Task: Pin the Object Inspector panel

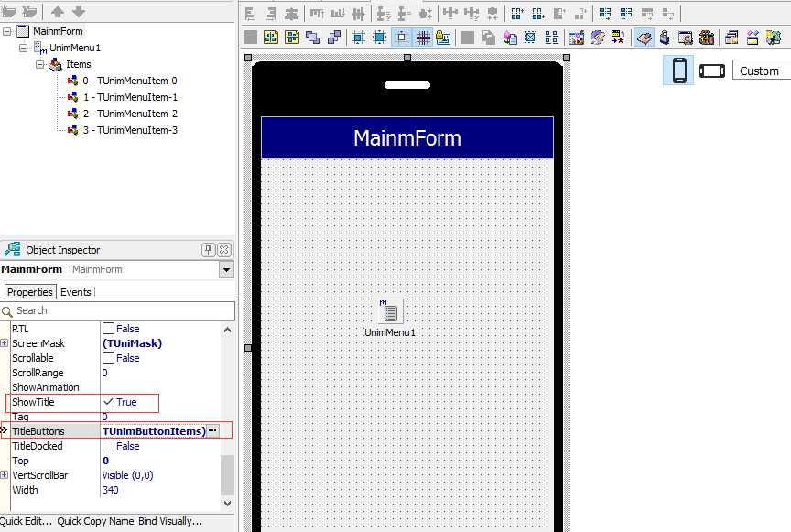Action: [209, 249]
